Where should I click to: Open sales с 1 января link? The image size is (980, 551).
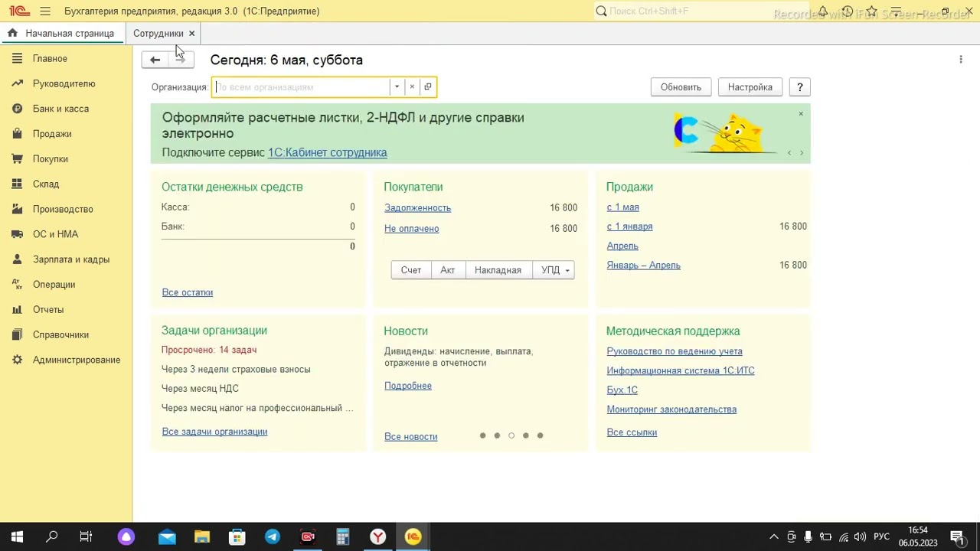click(x=629, y=227)
